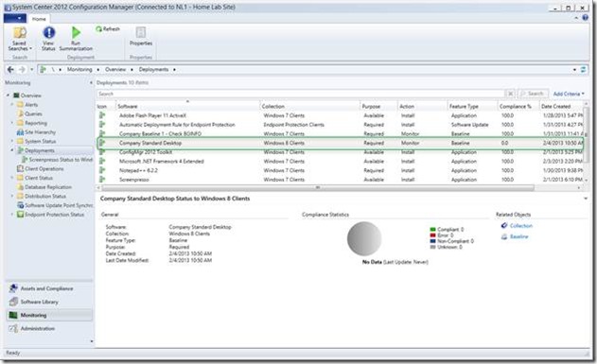Click the Adobe Flash Player row icon
Image resolution: width=597 pixels, height=364 pixels.
click(102, 115)
